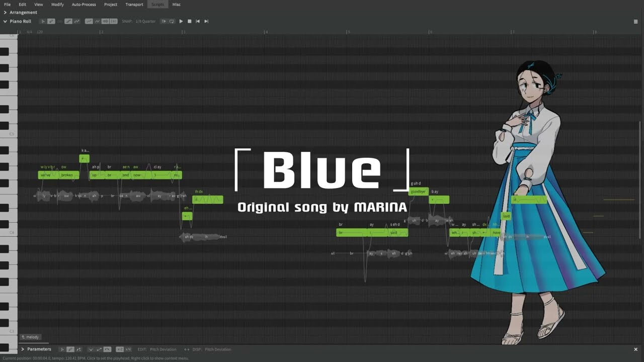The height and width of the screenshot is (362, 644).
Task: Select the 'melody' track label
Action: [x=30, y=337]
